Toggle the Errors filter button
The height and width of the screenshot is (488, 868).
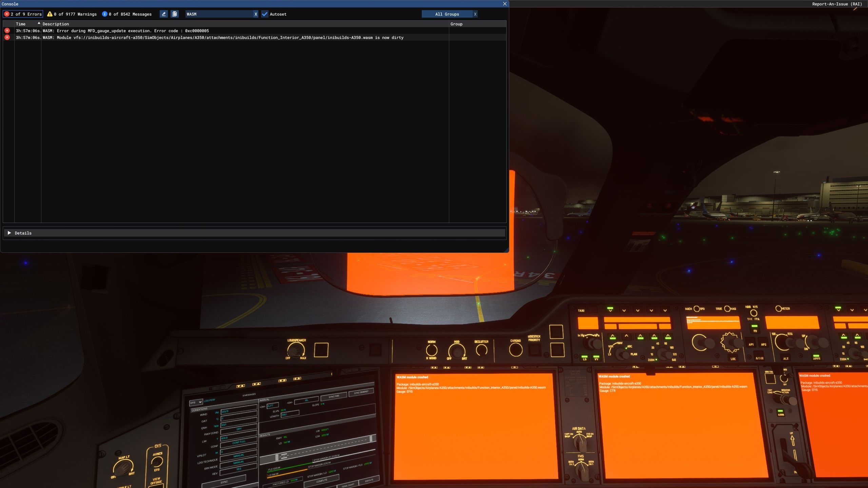23,14
